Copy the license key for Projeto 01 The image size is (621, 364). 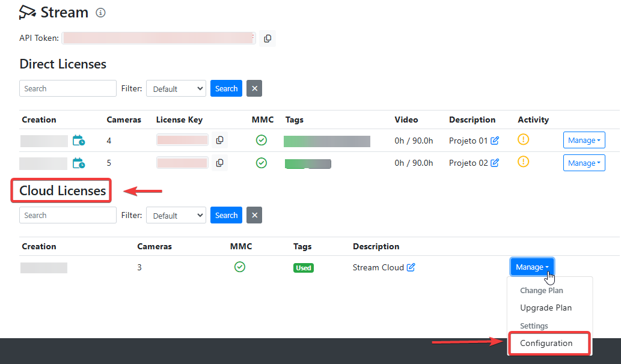(220, 140)
